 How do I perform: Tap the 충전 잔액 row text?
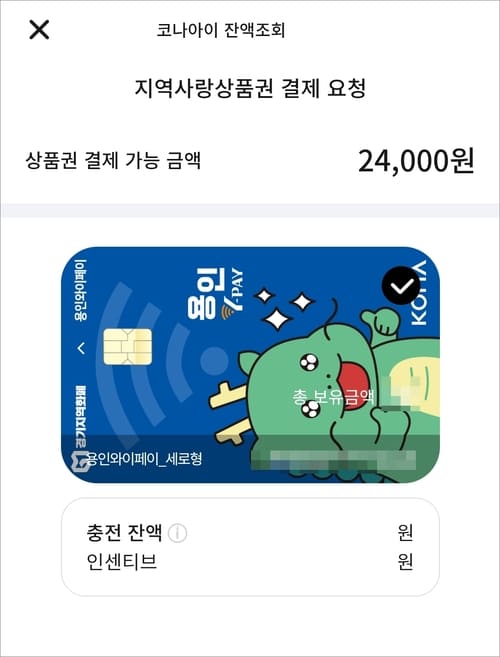(124, 533)
